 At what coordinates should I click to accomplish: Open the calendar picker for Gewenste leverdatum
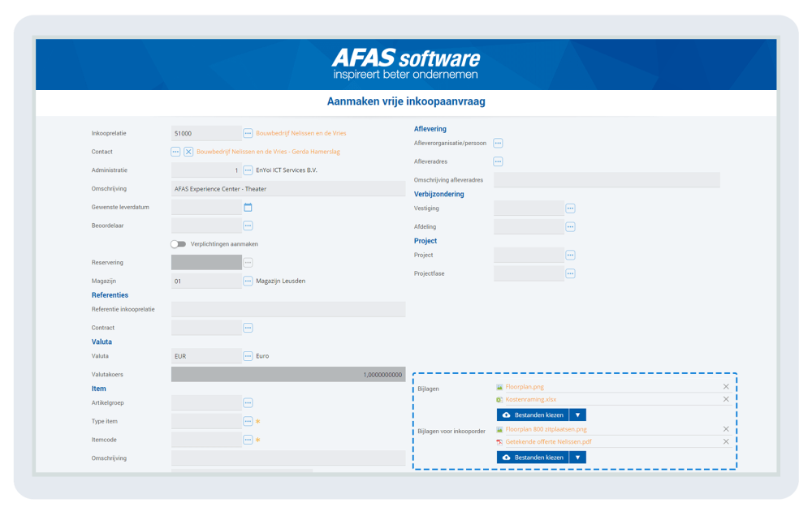tap(248, 206)
